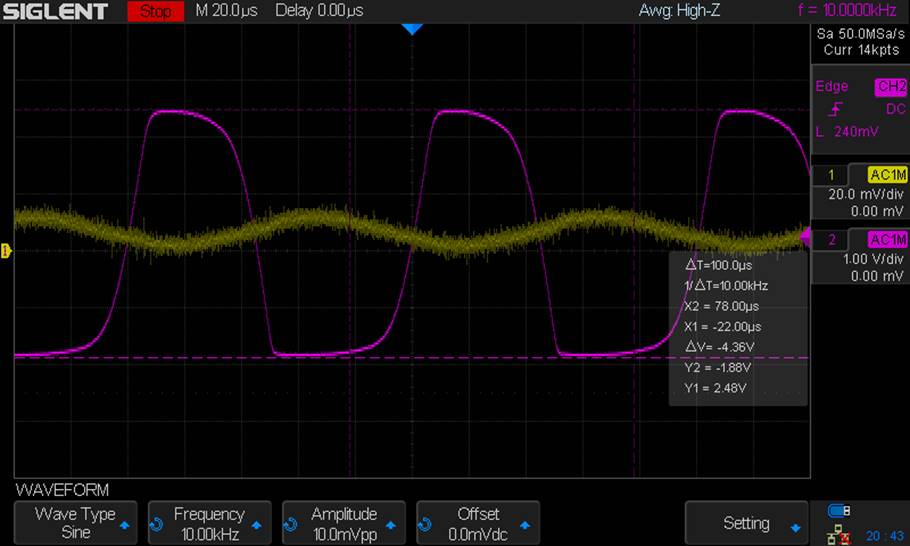Viewport: 910px width, 546px height.
Task: Click the X2 = 78.00µs cursor value
Action: [721, 306]
